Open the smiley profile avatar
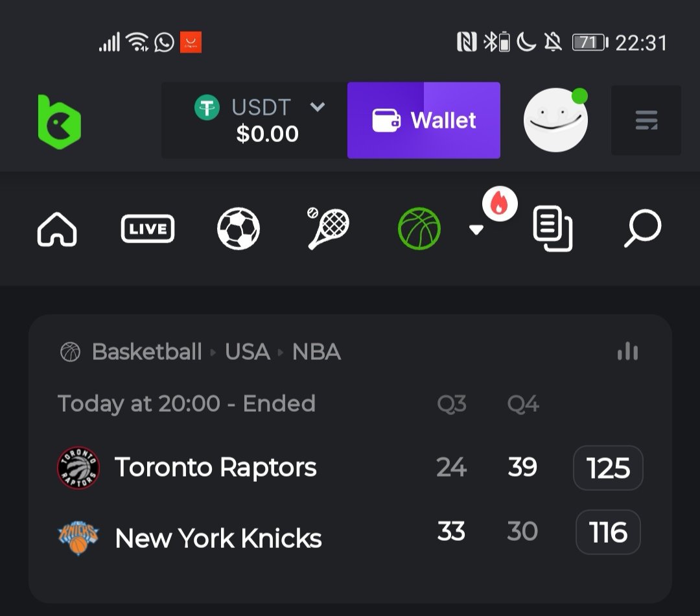Image resolution: width=700 pixels, height=616 pixels. click(556, 121)
